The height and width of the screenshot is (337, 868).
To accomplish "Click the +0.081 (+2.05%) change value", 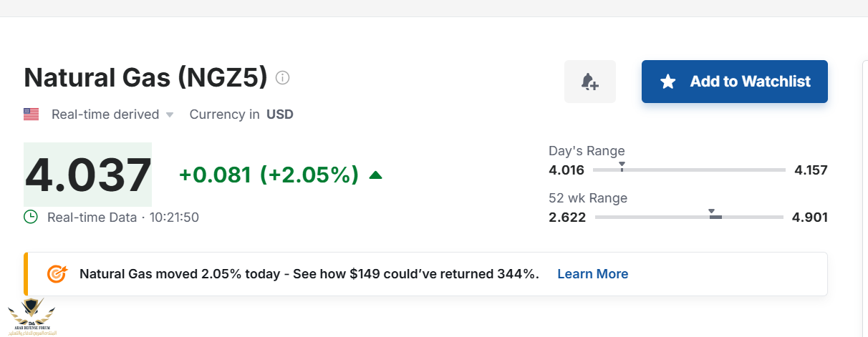I will pyautogui.click(x=269, y=175).
